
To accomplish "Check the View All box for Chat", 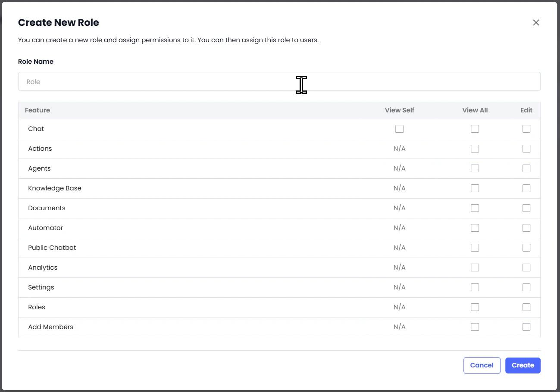I will click(475, 129).
